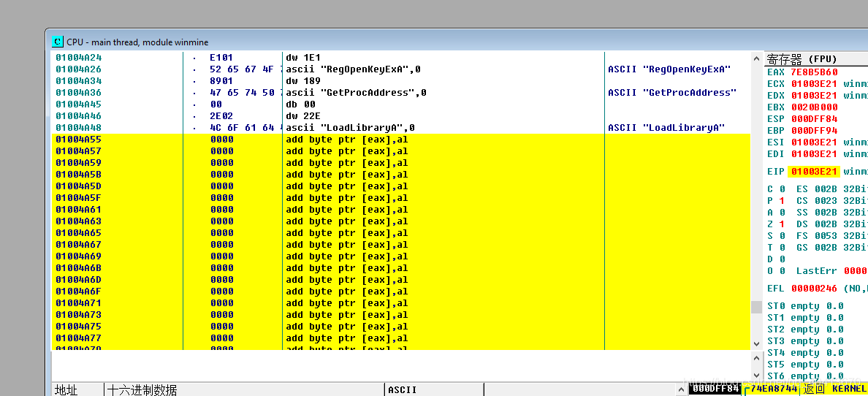This screenshot has height=396, width=868.
Task: Click ST4 empty 0.0 FPU register
Action: 805,352
